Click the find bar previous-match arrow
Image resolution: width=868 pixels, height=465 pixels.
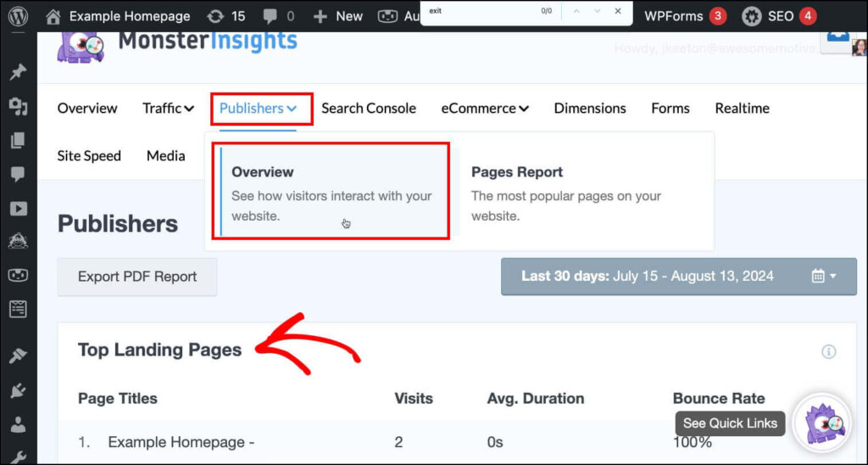(576, 11)
